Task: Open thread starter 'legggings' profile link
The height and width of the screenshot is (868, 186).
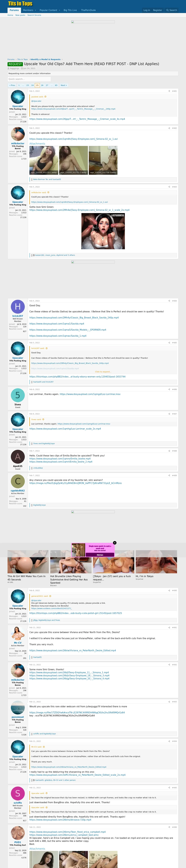Action: (14, 68)
